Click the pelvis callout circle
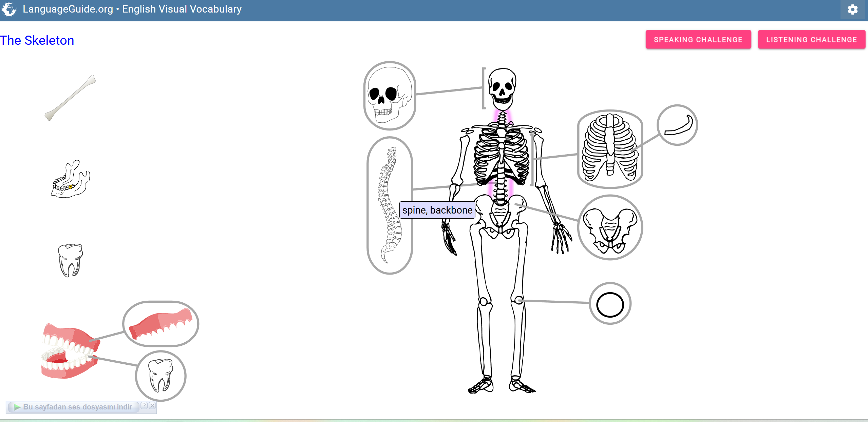The image size is (868, 422). pos(610,227)
